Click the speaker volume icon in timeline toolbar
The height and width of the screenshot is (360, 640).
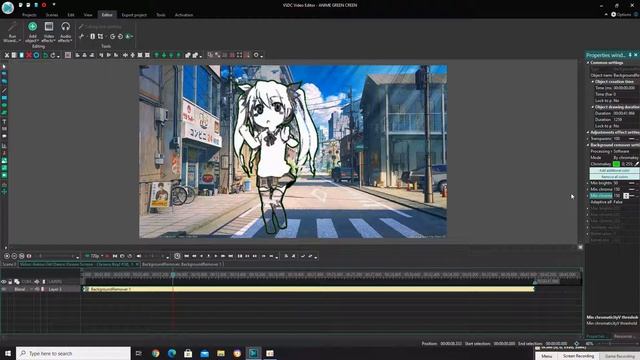coord(138,256)
